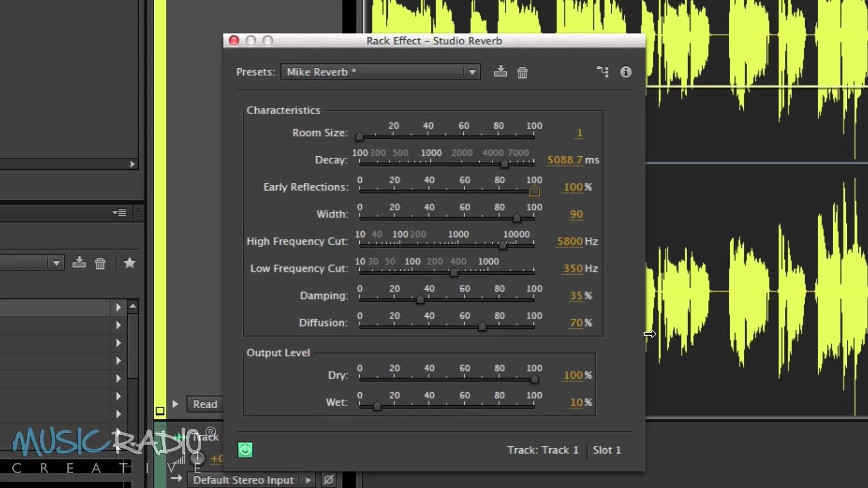
Task: Click the Room Size value field
Action: pyautogui.click(x=579, y=133)
